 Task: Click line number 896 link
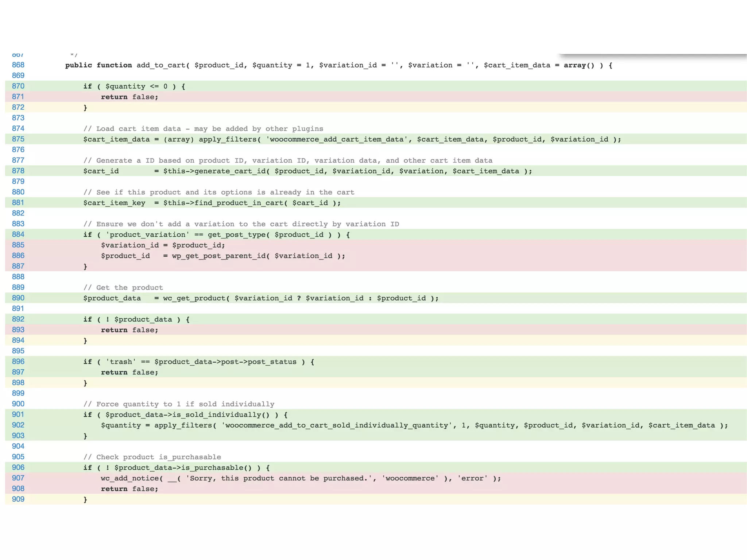coord(18,361)
